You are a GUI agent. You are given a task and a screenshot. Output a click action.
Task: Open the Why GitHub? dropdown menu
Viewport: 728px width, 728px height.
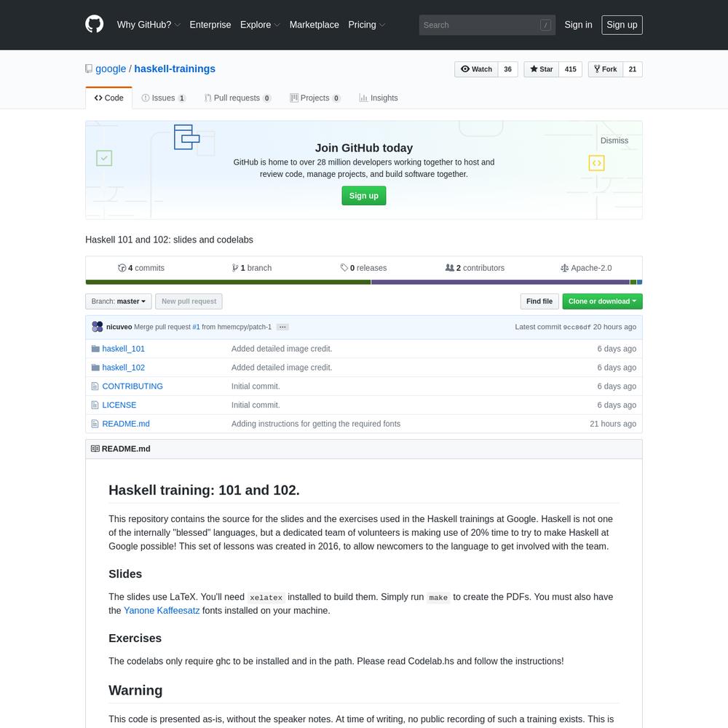149,25
